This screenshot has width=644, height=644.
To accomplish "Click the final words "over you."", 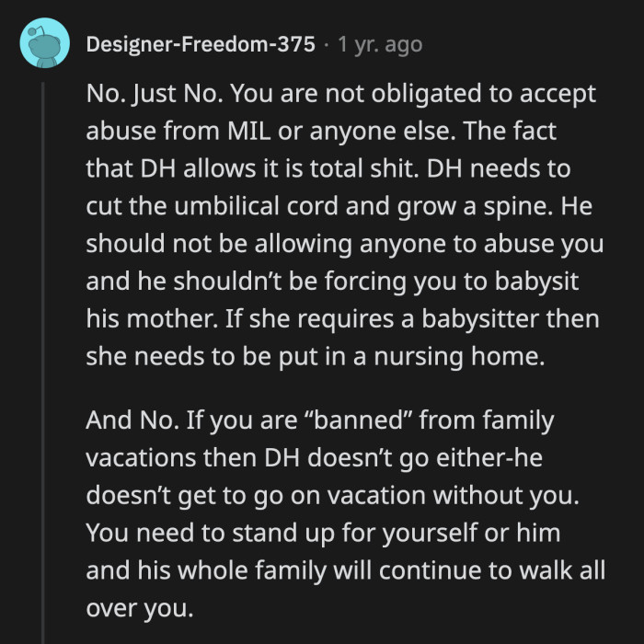I will pyautogui.click(x=140, y=609).
